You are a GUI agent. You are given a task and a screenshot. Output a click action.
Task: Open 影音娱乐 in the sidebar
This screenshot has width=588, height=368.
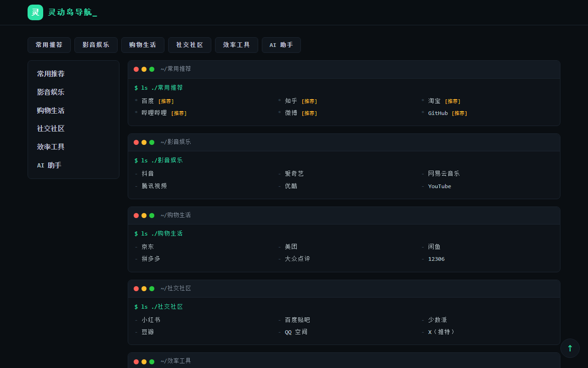(x=73, y=92)
